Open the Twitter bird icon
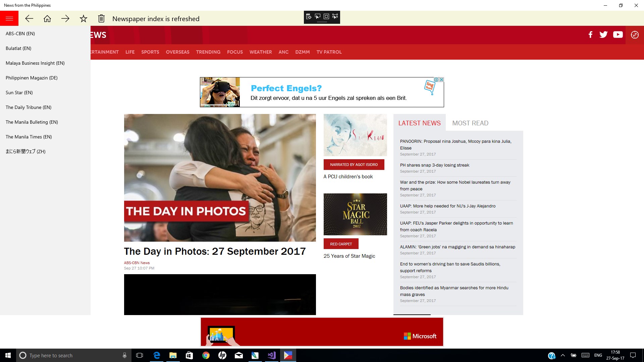Screen dimensions: 644x362 (x=603, y=35)
